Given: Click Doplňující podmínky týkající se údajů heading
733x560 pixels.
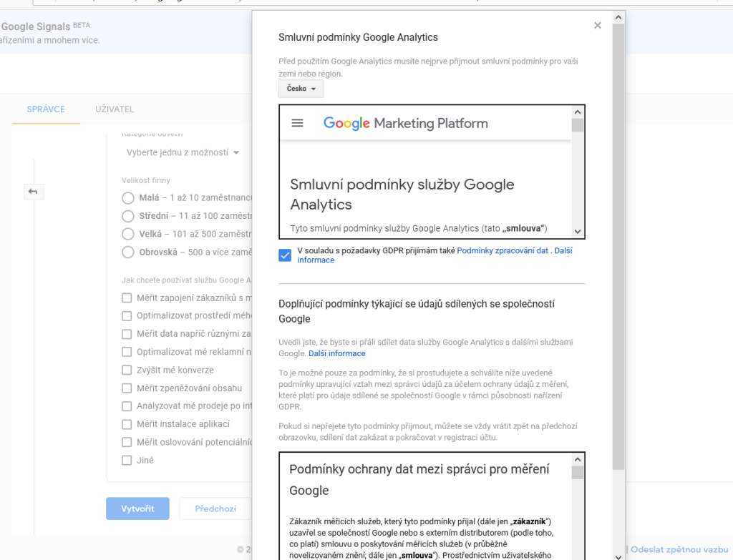Looking at the screenshot, I should 417,311.
